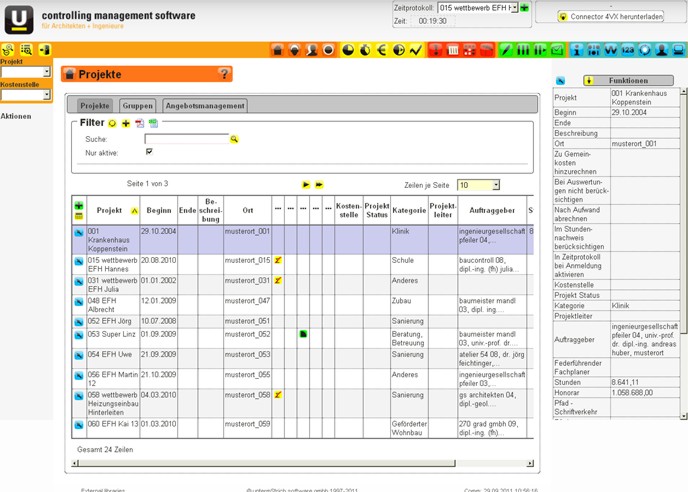Open the Projekt dropdown in left sidebar

click(x=47, y=72)
